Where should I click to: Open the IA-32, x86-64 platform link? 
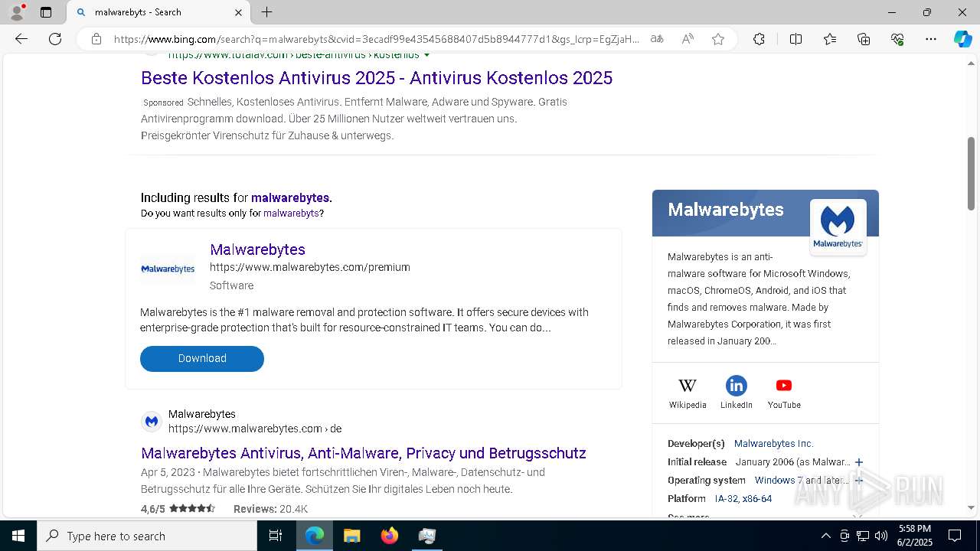point(743,499)
